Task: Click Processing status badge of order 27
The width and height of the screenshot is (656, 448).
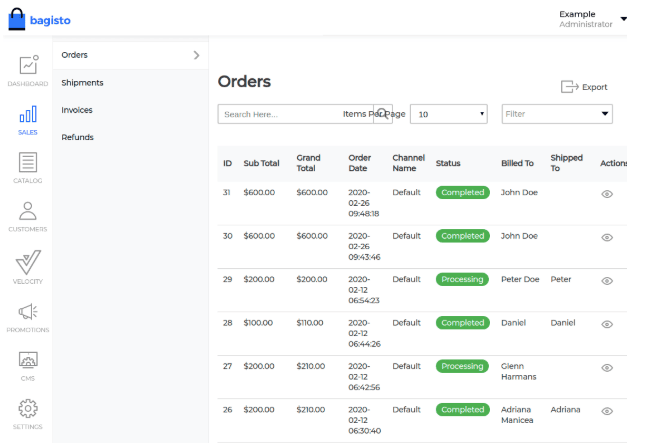Action: tap(462, 366)
